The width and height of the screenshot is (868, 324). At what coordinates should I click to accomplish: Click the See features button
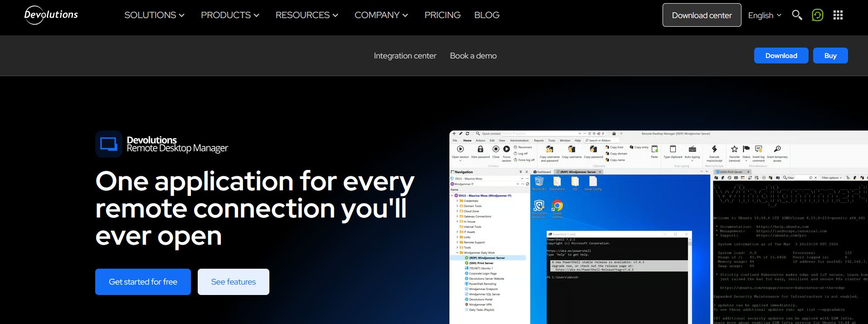[x=233, y=282]
